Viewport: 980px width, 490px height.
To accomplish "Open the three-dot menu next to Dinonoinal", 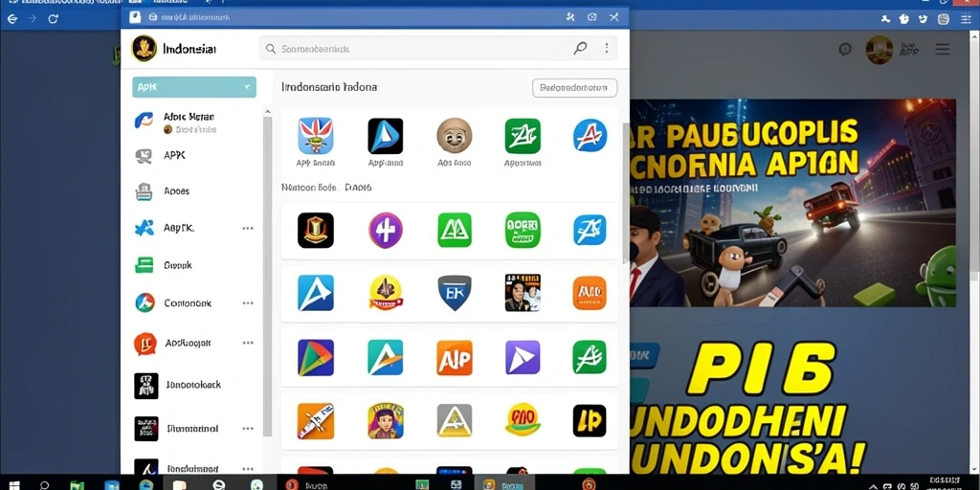I will [248, 429].
